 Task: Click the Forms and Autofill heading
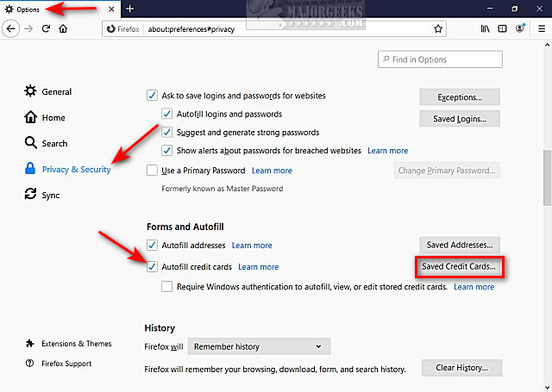coord(185,227)
